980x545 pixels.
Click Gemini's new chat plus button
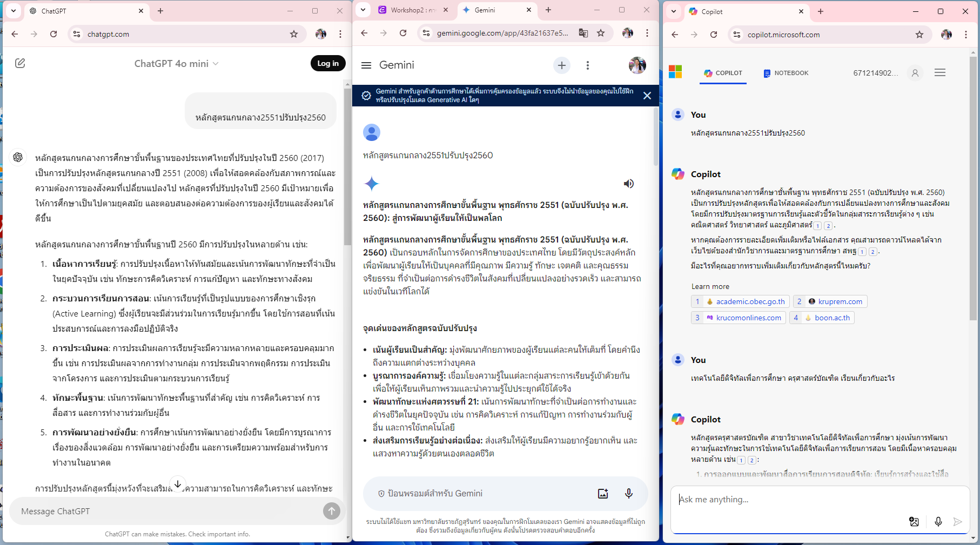[562, 65]
